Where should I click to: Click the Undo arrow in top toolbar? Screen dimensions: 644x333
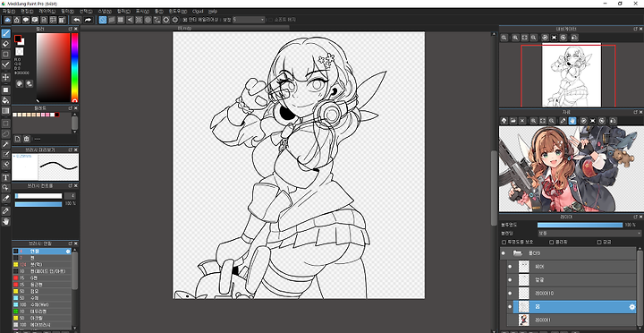tap(77, 20)
